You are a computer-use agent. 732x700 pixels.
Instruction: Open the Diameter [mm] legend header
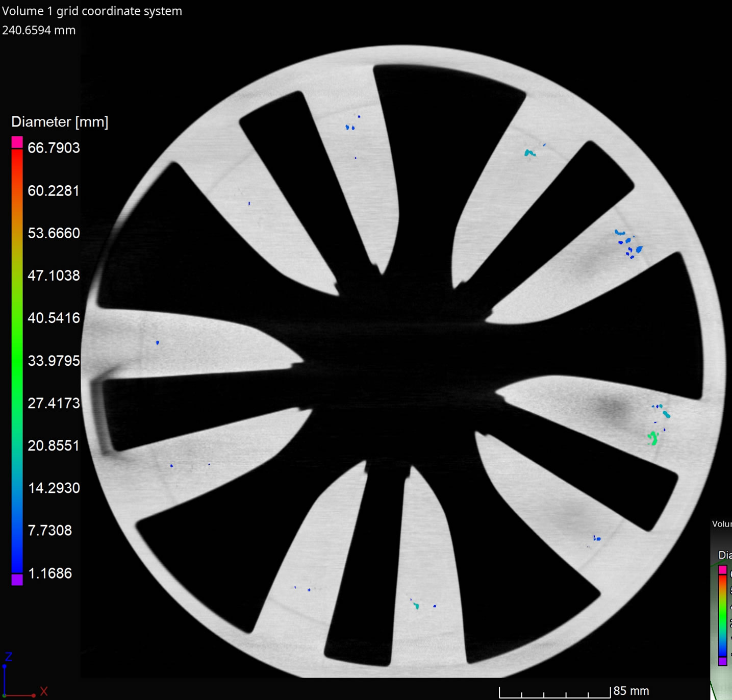(60, 122)
